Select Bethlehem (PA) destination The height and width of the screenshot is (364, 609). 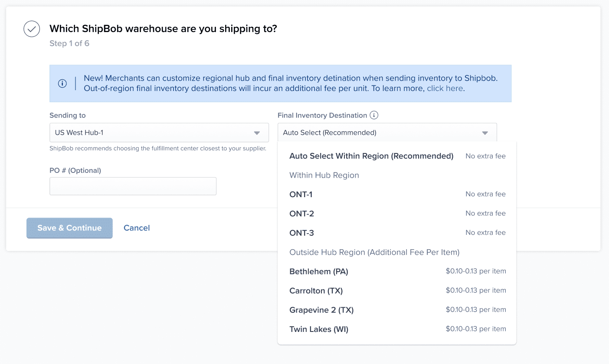pyautogui.click(x=319, y=272)
